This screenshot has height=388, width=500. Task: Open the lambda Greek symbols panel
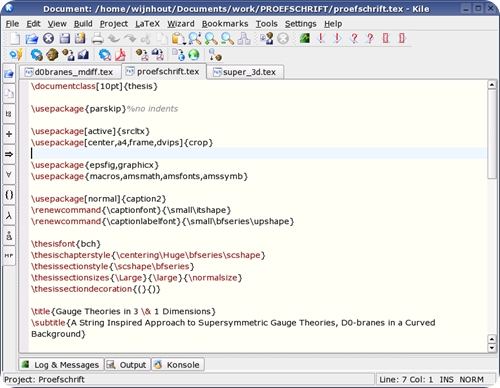coord(9,215)
